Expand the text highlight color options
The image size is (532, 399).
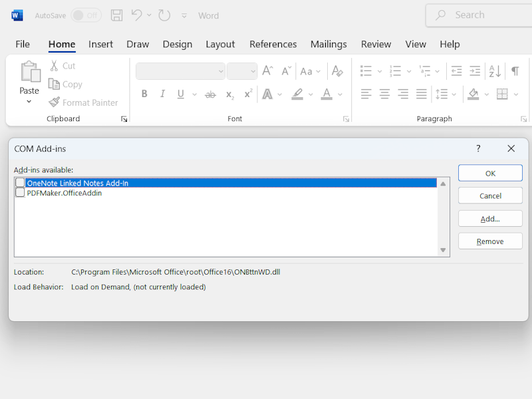pyautogui.click(x=310, y=94)
